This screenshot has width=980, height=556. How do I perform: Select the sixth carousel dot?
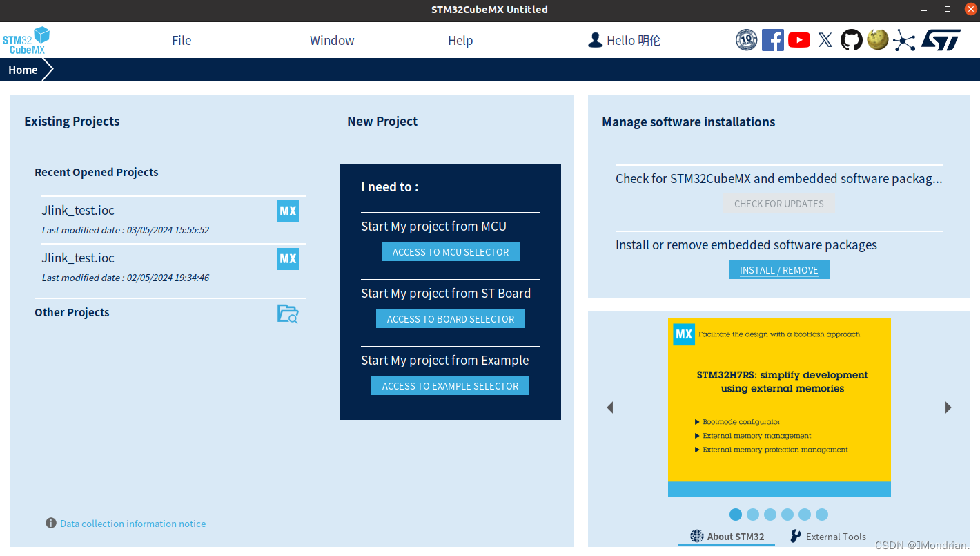(822, 515)
